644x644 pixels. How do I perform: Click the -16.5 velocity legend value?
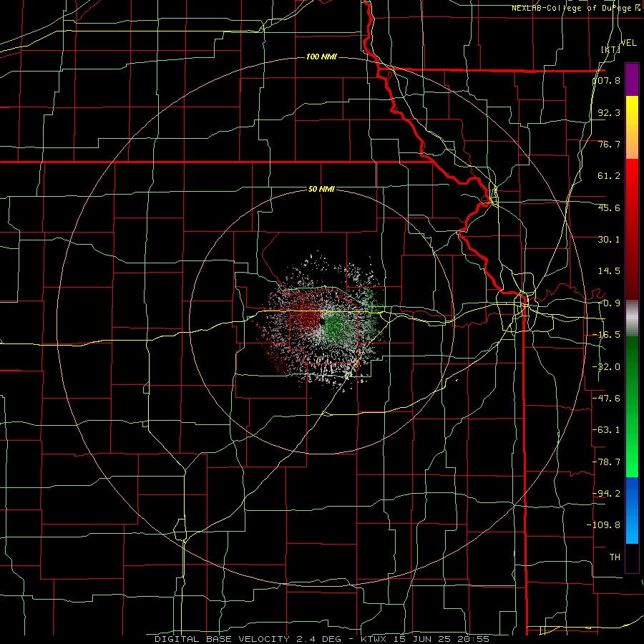point(607,335)
